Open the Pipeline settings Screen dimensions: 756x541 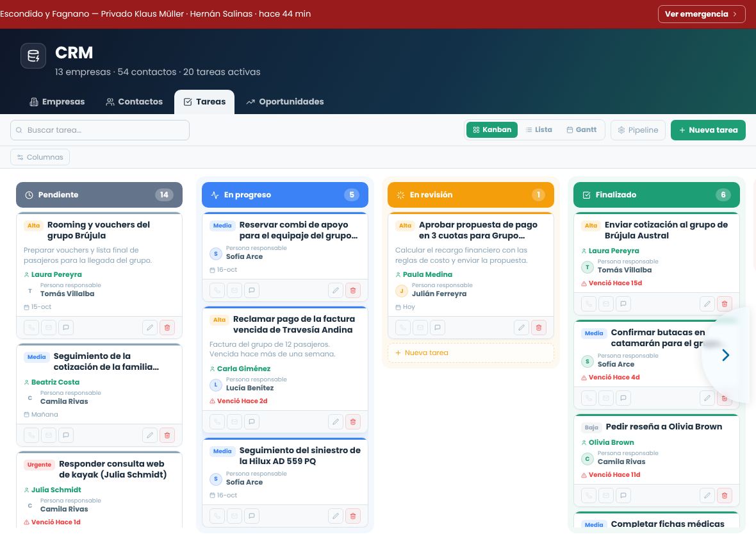click(x=638, y=130)
